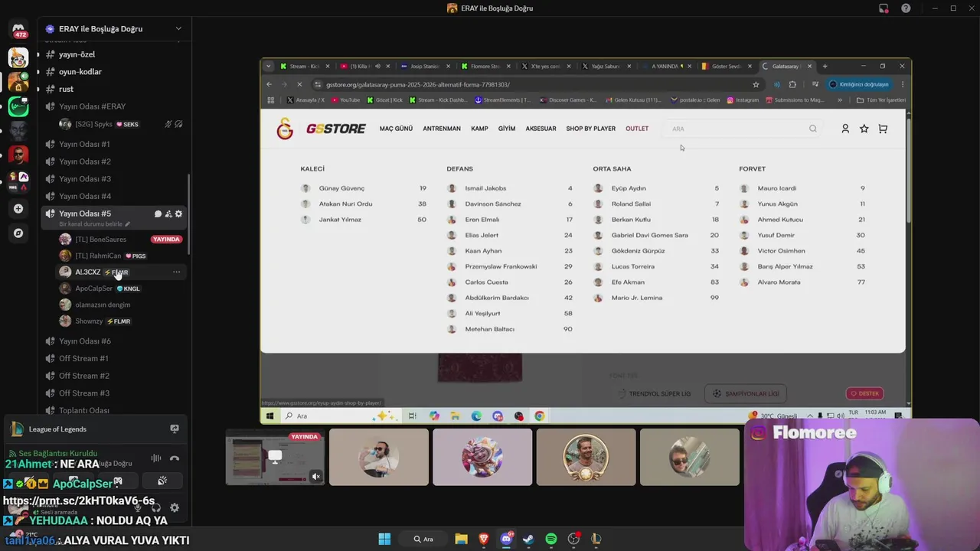The height and width of the screenshot is (551, 980).
Task: Open Brave browser from the taskbar
Action: point(483,539)
